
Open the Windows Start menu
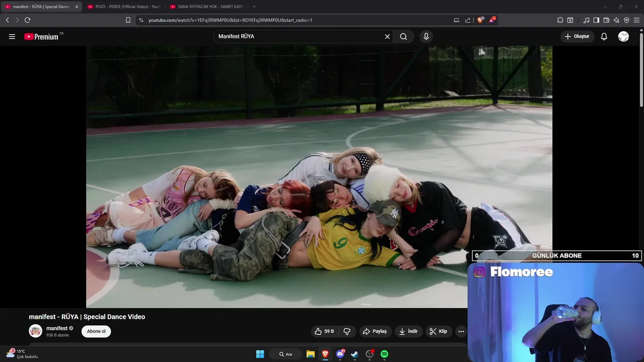point(260,354)
